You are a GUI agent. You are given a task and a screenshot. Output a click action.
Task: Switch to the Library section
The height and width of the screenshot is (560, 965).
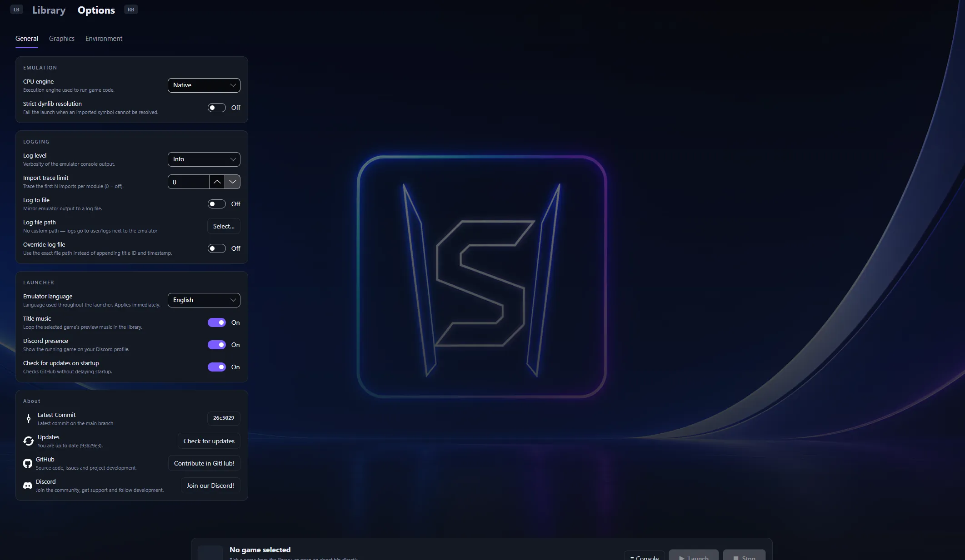pos(49,10)
